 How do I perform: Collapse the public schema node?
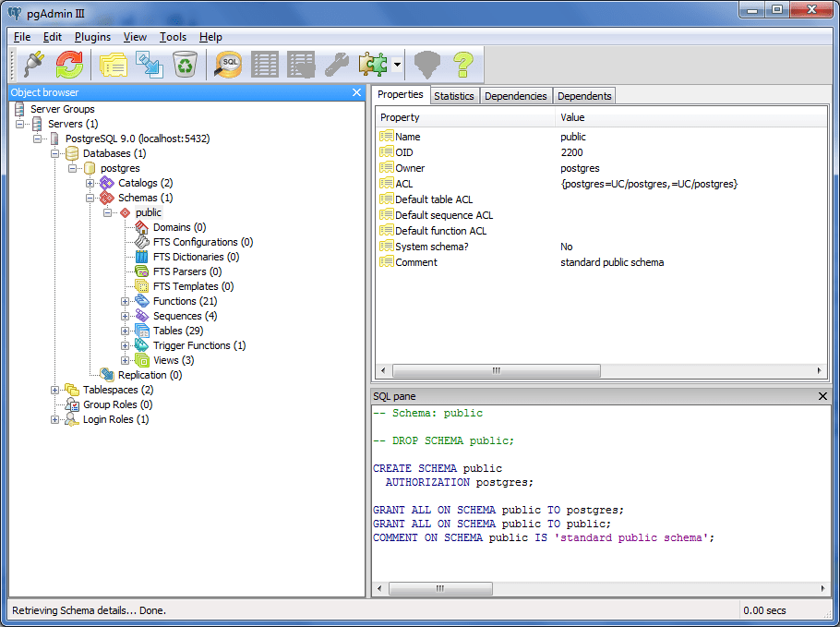[x=107, y=212]
